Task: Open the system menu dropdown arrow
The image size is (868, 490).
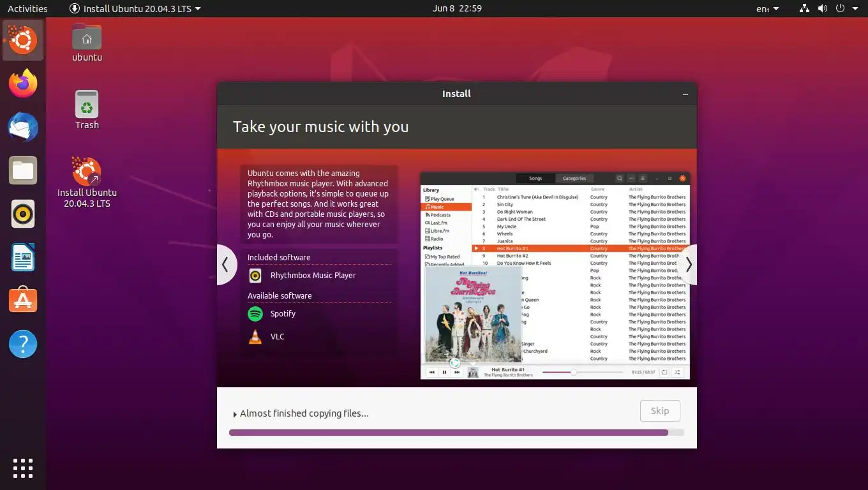Action: tap(855, 8)
